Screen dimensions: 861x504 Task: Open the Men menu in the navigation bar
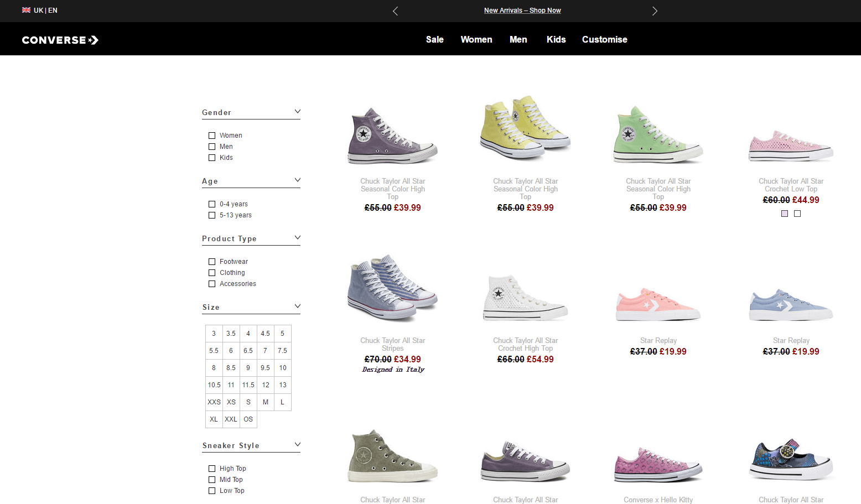(x=518, y=39)
